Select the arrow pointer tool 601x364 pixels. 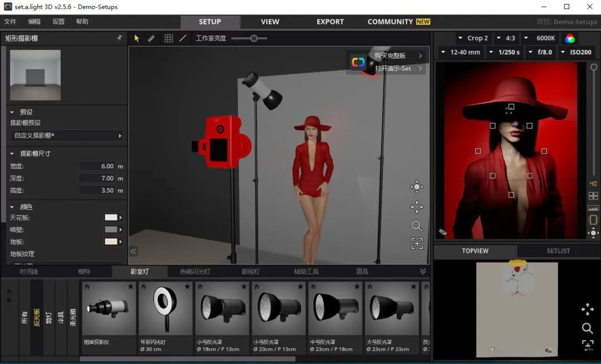coord(137,38)
